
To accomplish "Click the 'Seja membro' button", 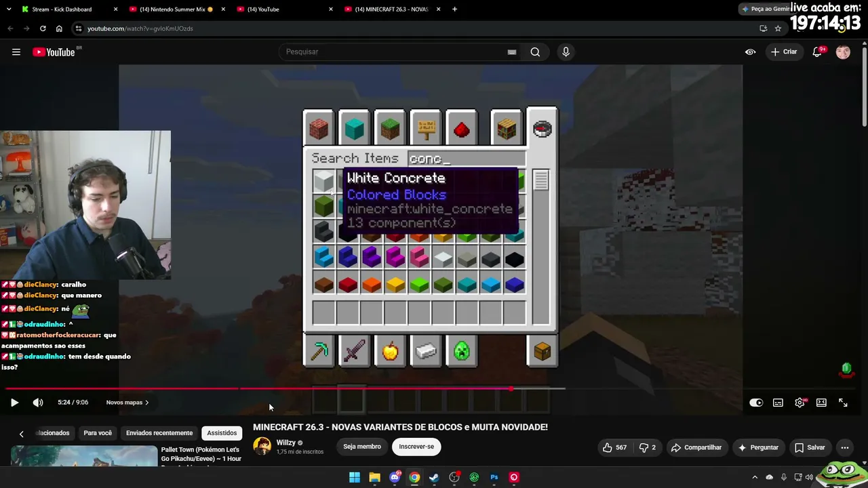I will tap(362, 447).
